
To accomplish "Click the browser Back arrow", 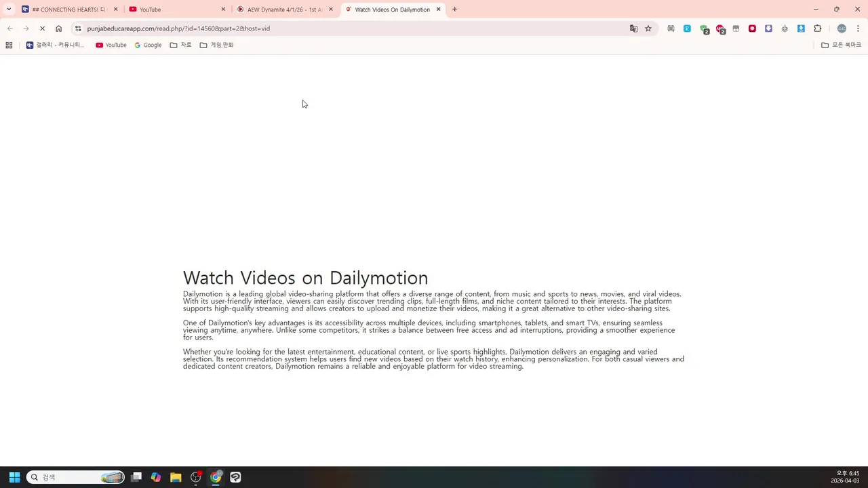I will click(x=9, y=28).
